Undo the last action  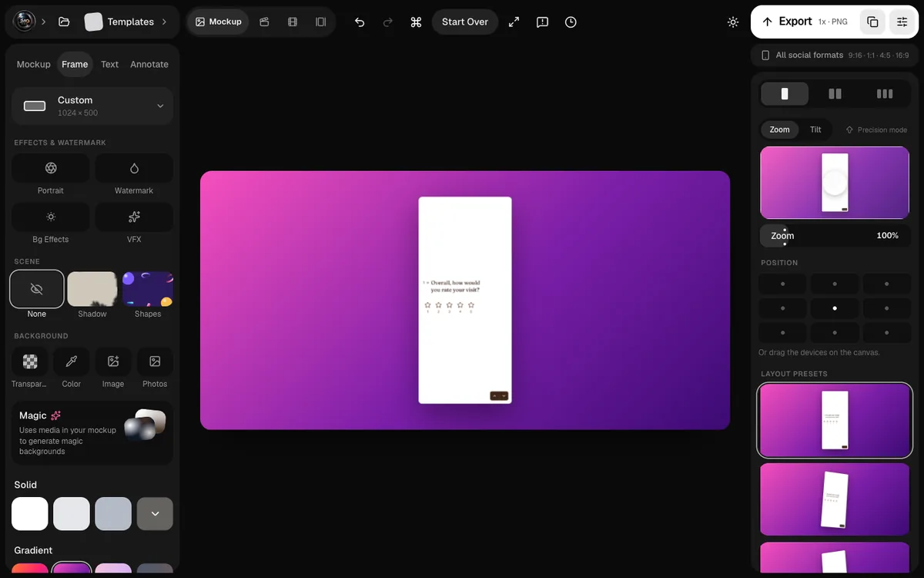point(360,22)
